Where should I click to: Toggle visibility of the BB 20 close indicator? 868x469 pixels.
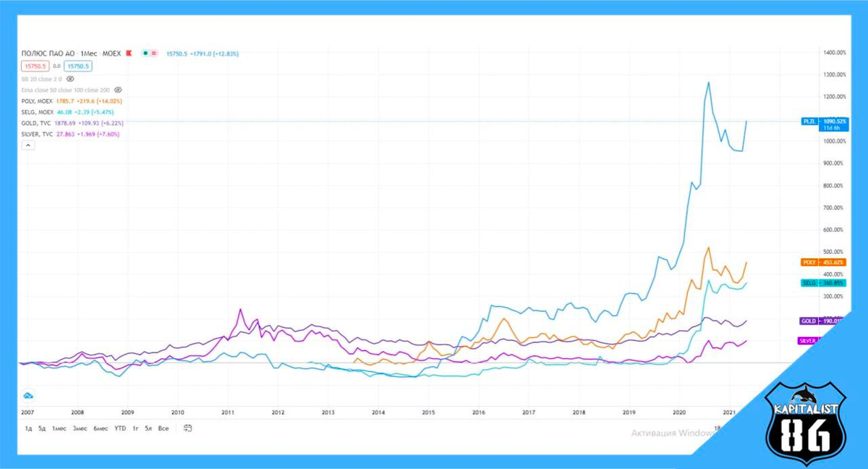[x=71, y=78]
